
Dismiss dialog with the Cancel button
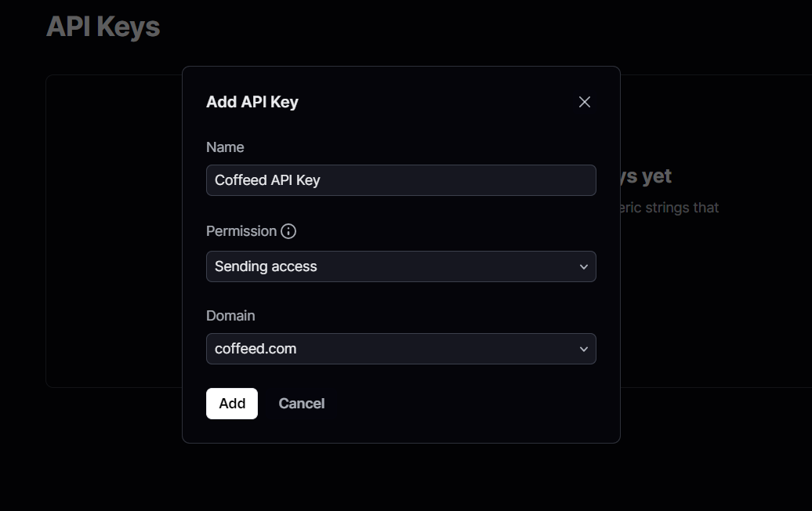pyautogui.click(x=302, y=404)
